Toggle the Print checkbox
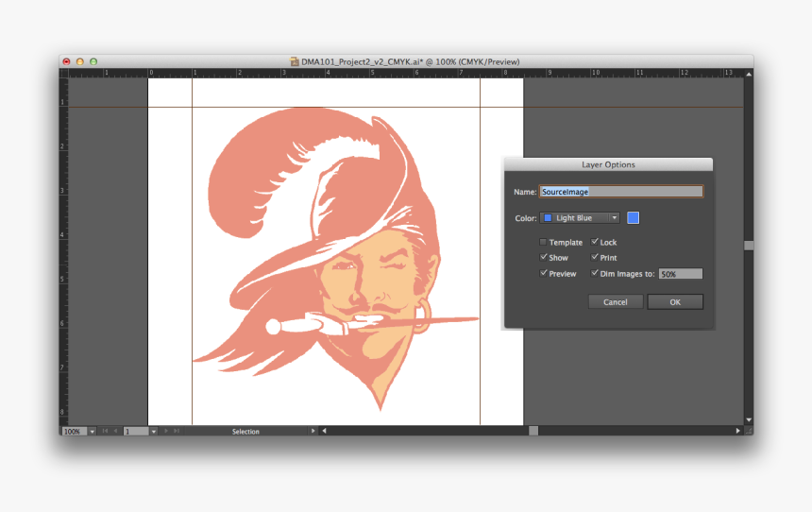The width and height of the screenshot is (812, 512). [x=595, y=258]
